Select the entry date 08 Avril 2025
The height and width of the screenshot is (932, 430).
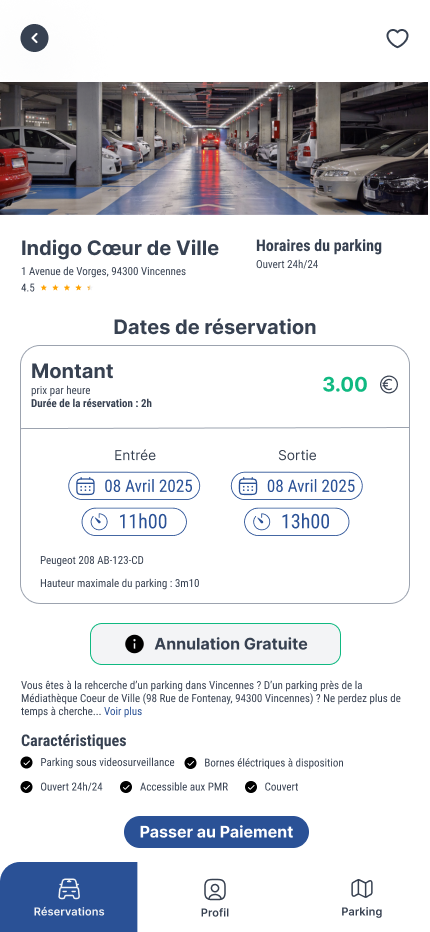point(134,486)
